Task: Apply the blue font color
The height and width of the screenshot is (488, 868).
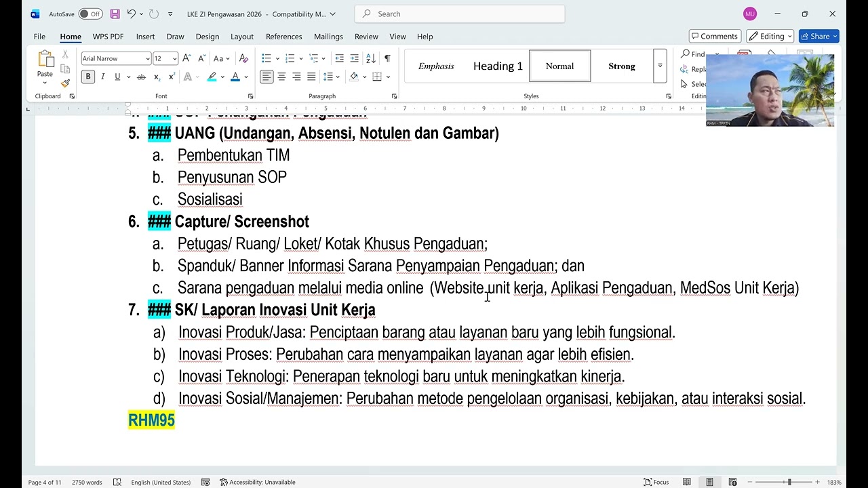Action: pyautogui.click(x=235, y=77)
